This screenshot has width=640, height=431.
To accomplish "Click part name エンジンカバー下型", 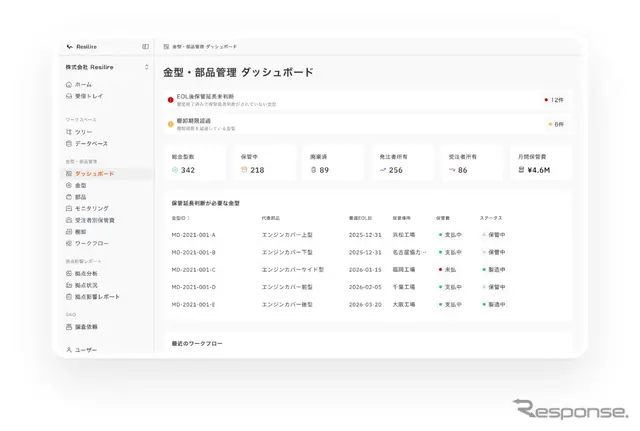I will tap(287, 252).
